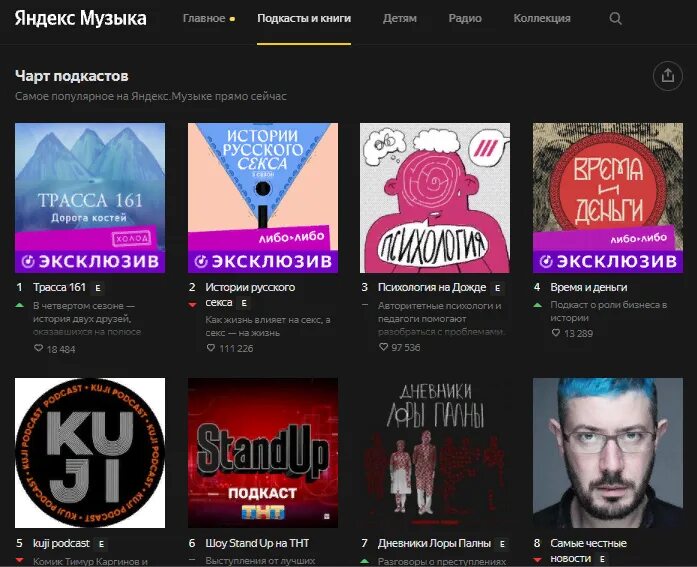
Task: Click Психология pink head cover image
Action: (435, 198)
